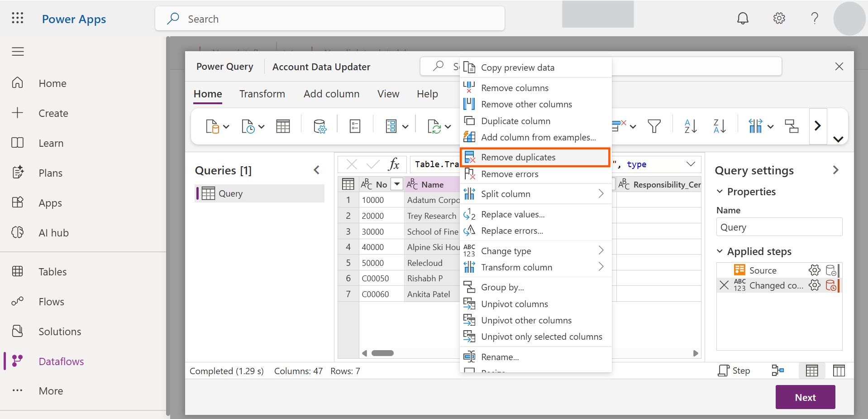Open the app launcher waffle icon
Screen dimensions: 868x419
point(18,19)
